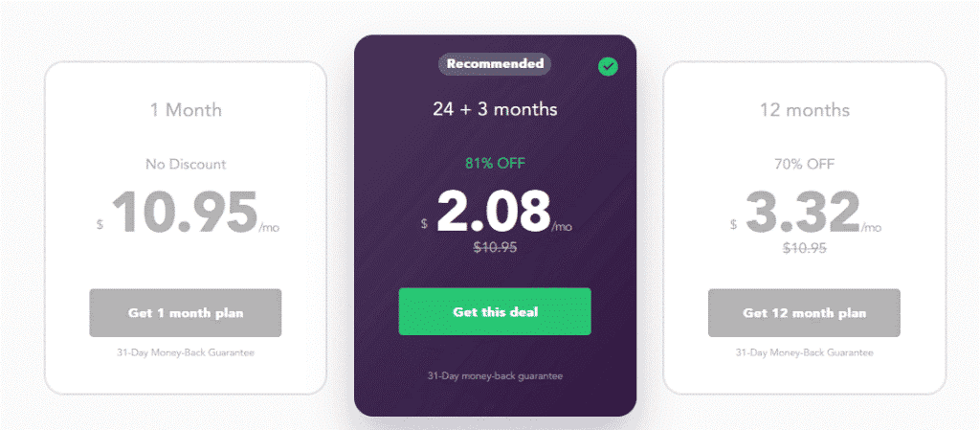Click the 81% OFF discount label
The height and width of the screenshot is (430, 980).
495,164
